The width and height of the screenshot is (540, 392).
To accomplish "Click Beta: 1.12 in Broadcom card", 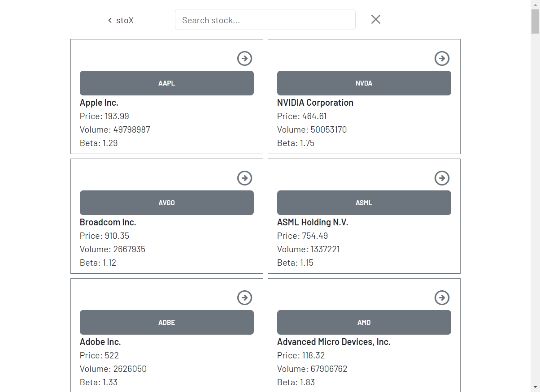I will pos(98,263).
